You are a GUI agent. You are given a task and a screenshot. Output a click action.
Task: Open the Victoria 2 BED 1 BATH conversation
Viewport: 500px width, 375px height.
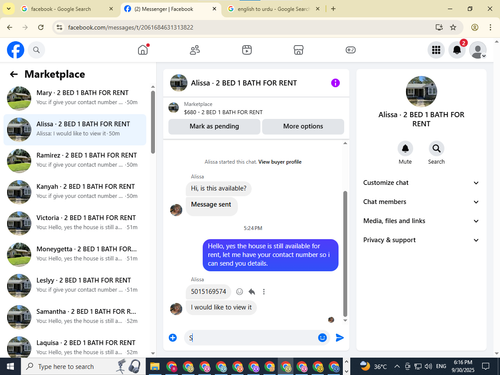pos(75,223)
